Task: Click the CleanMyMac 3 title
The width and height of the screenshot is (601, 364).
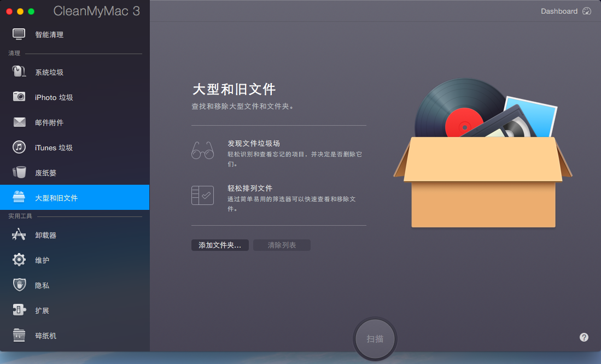Action: pos(97,11)
